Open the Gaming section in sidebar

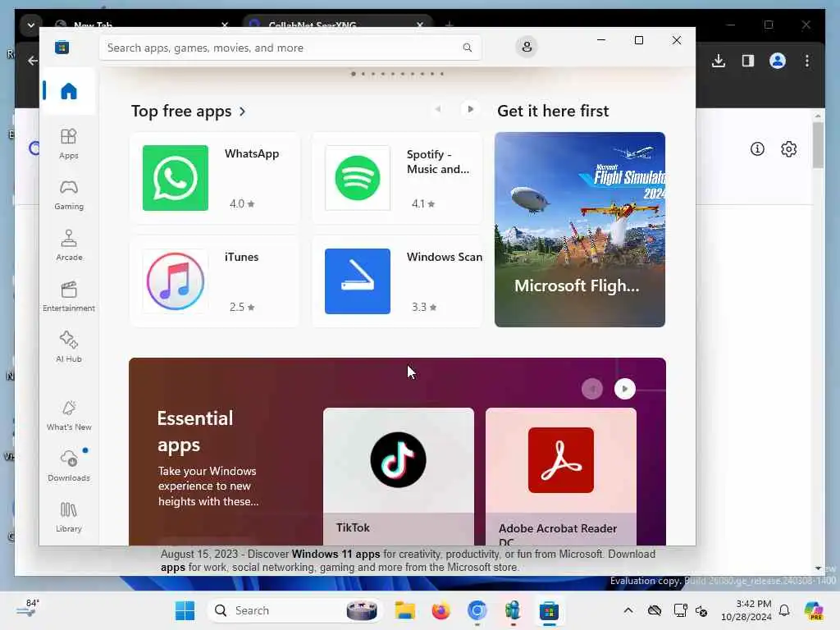click(69, 195)
